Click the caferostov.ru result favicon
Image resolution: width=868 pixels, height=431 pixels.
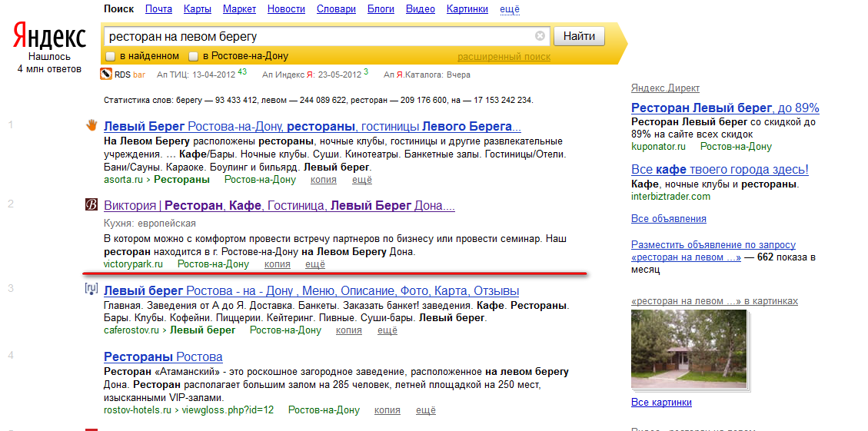point(91,290)
